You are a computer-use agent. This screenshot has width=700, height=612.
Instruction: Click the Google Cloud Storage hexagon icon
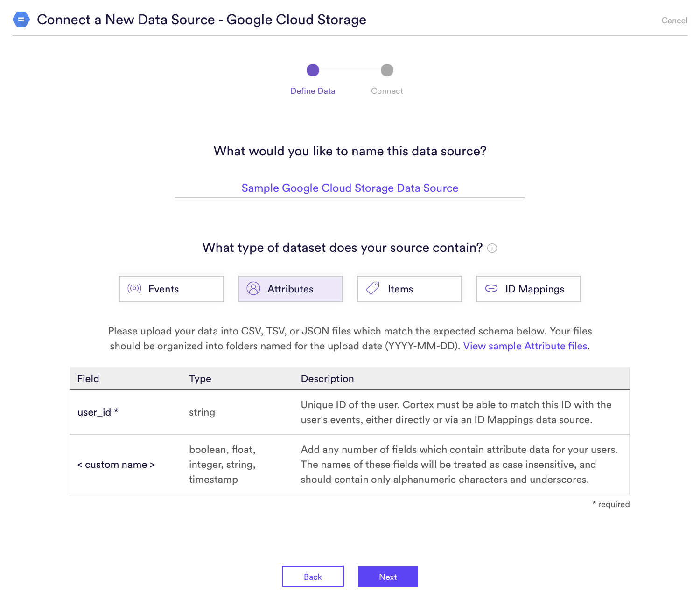(21, 20)
